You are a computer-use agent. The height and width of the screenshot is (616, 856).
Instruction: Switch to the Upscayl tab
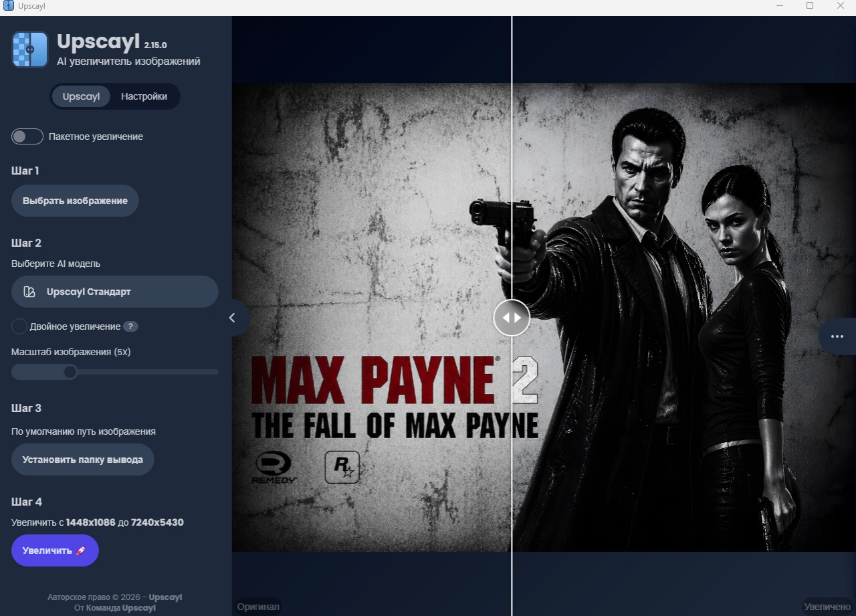click(x=81, y=96)
